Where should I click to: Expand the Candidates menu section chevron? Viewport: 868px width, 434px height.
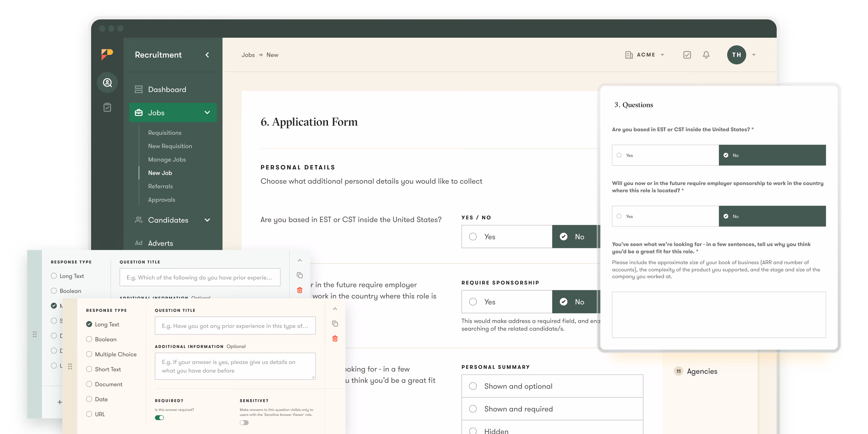pos(207,220)
